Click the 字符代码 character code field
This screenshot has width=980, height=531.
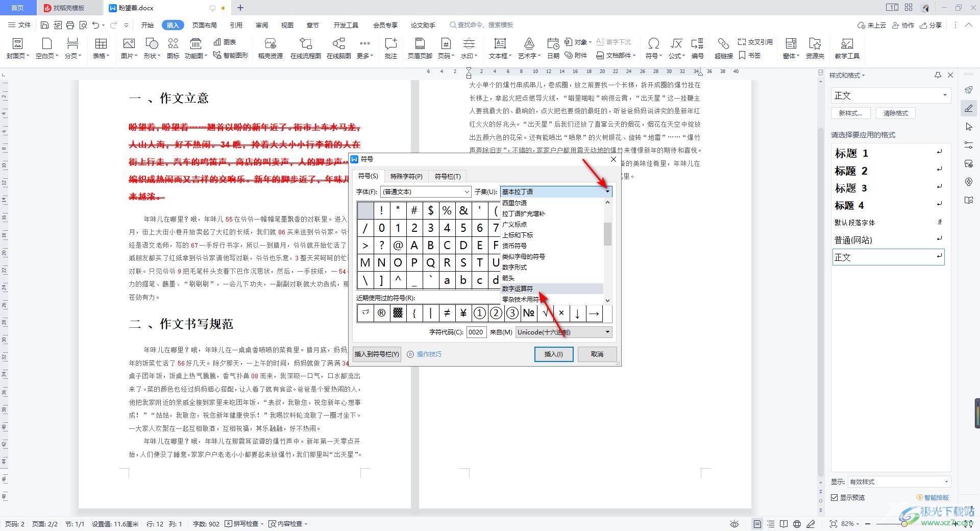(476, 332)
